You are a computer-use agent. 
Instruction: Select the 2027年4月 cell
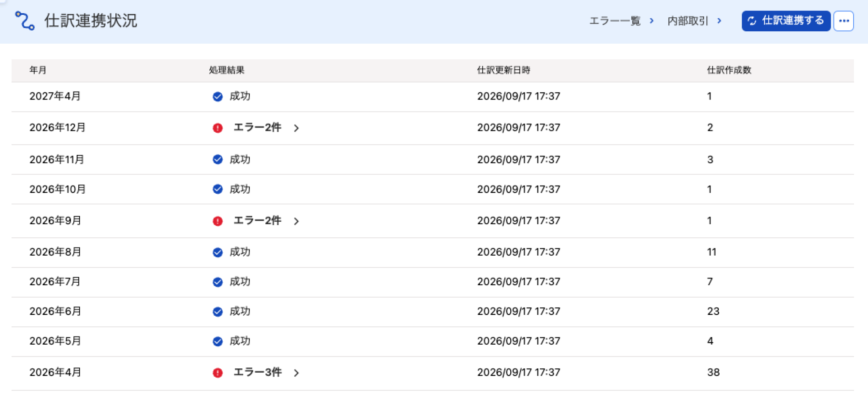55,96
